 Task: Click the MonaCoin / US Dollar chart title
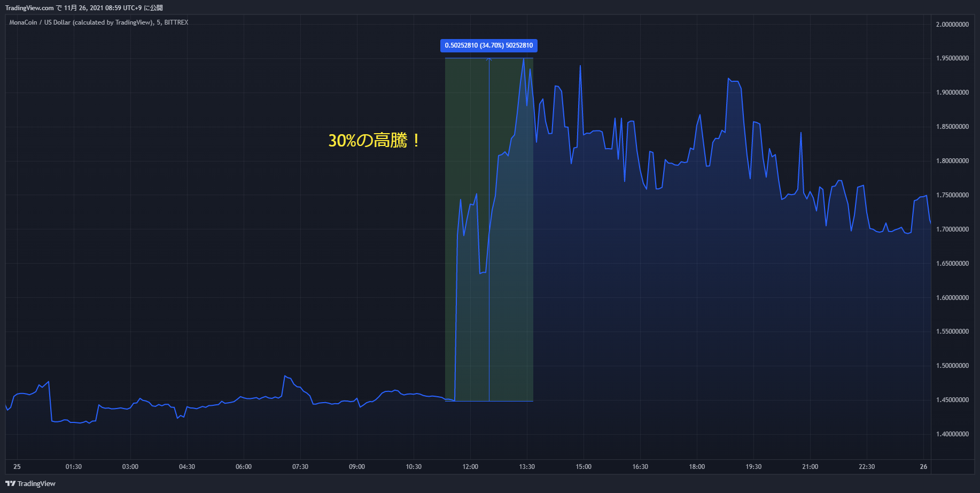tap(99, 22)
